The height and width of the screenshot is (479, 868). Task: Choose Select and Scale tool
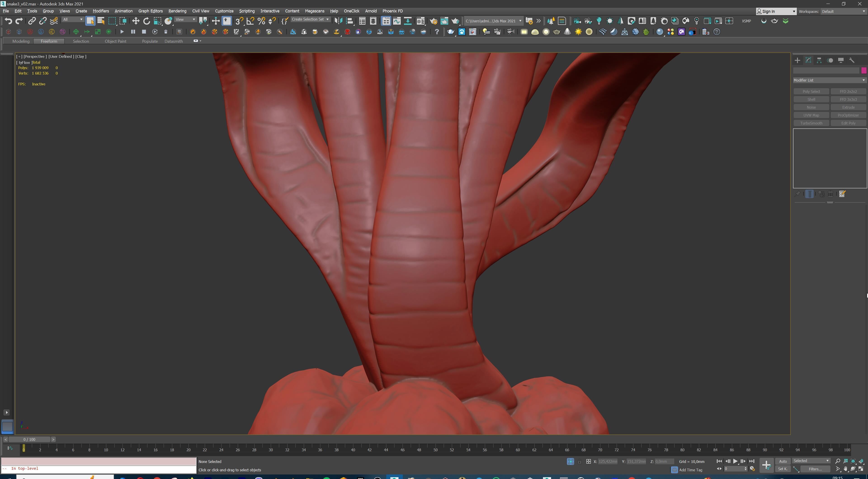click(157, 21)
